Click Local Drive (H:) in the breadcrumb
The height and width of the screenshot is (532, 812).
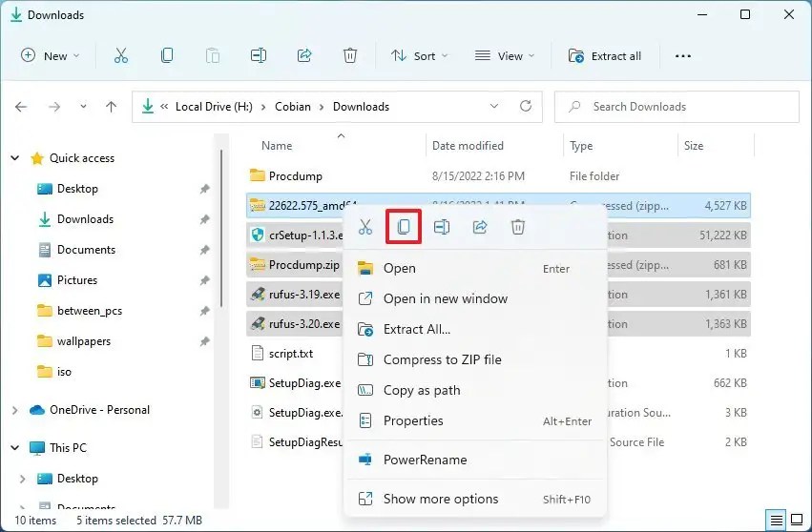click(x=214, y=107)
